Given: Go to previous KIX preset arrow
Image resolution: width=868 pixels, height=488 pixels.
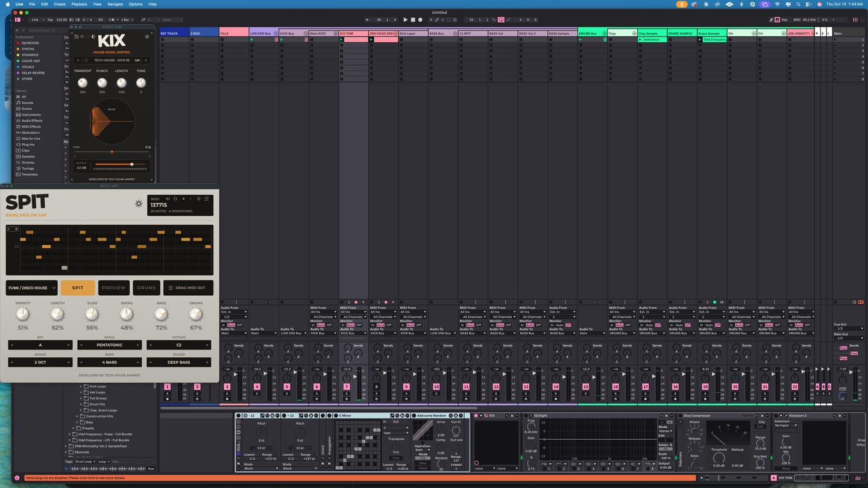Looking at the screenshot, I should coord(78,60).
